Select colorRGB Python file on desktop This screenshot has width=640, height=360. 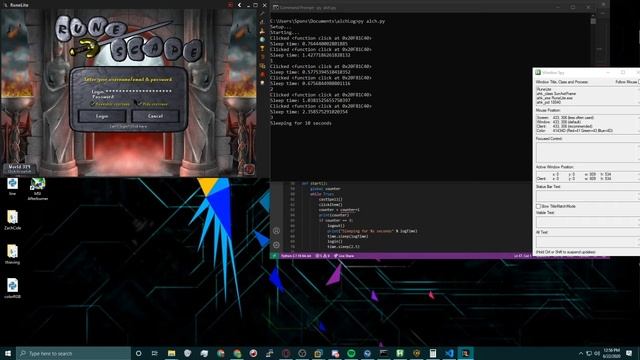12,289
